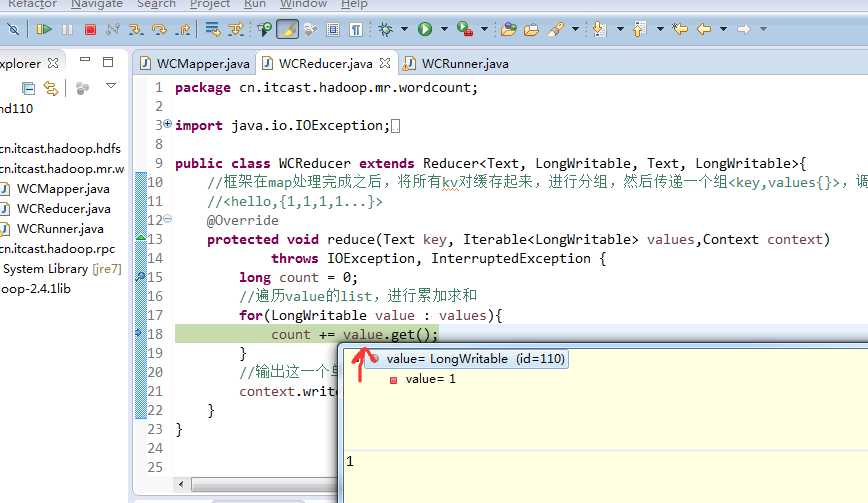Click the Search flashlight icon
The width and height of the screenshot is (868, 503).
(556, 29)
